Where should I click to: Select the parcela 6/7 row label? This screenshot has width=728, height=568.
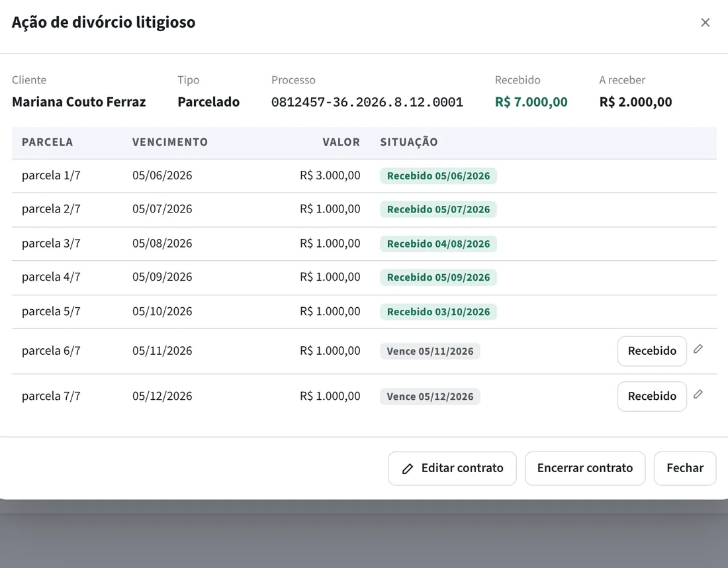click(51, 351)
